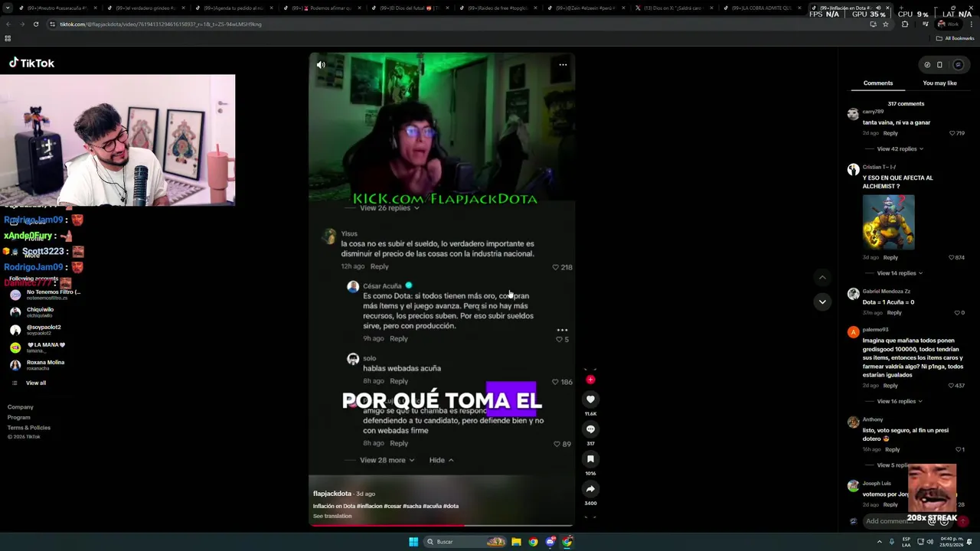Open the Alchemist image in Cristian's comment
Viewport: 980px width, 551px height.
pos(888,222)
